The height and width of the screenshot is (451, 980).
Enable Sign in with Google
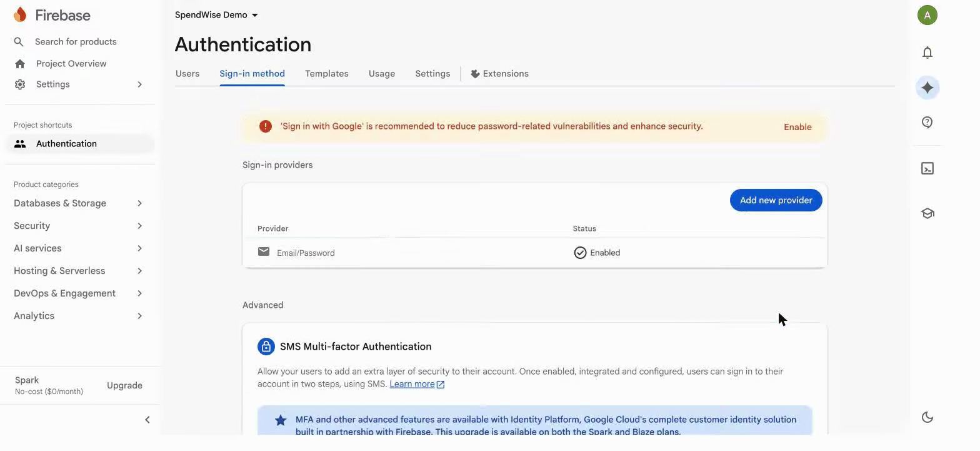797,127
